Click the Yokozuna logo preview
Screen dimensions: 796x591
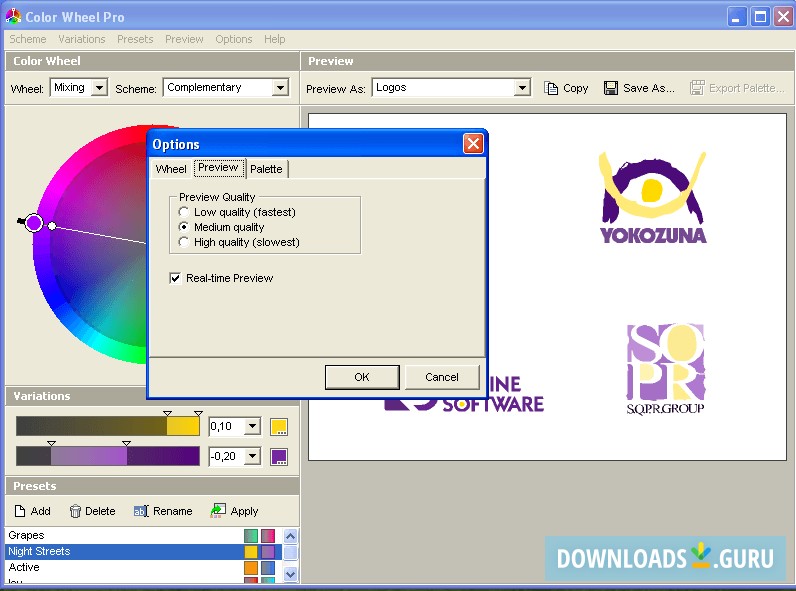[x=653, y=198]
